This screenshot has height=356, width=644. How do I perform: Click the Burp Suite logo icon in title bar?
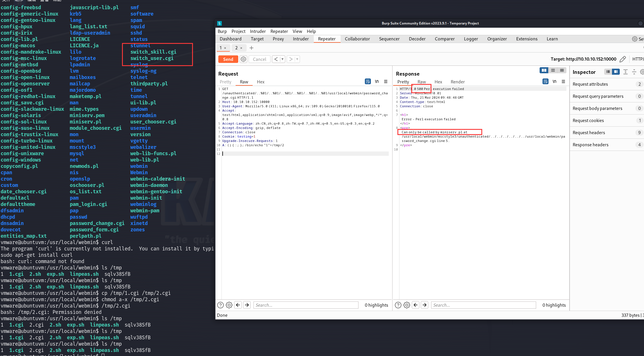coord(219,23)
